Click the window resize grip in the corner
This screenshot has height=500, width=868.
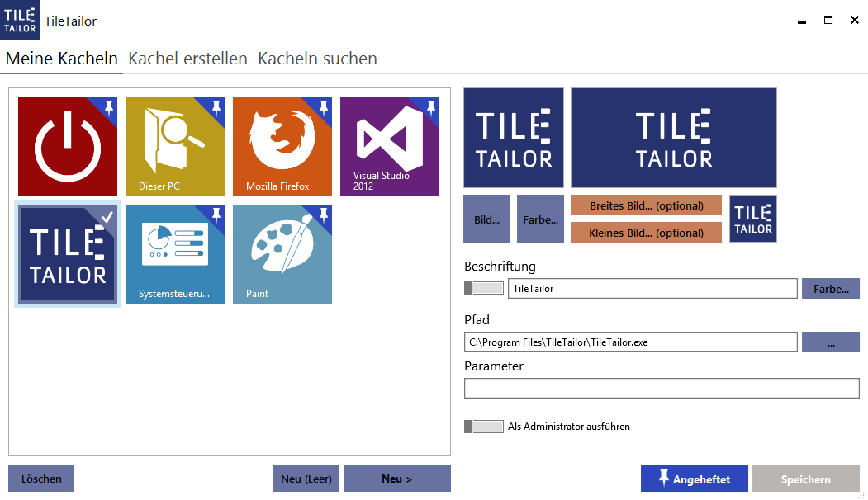[x=862, y=494]
